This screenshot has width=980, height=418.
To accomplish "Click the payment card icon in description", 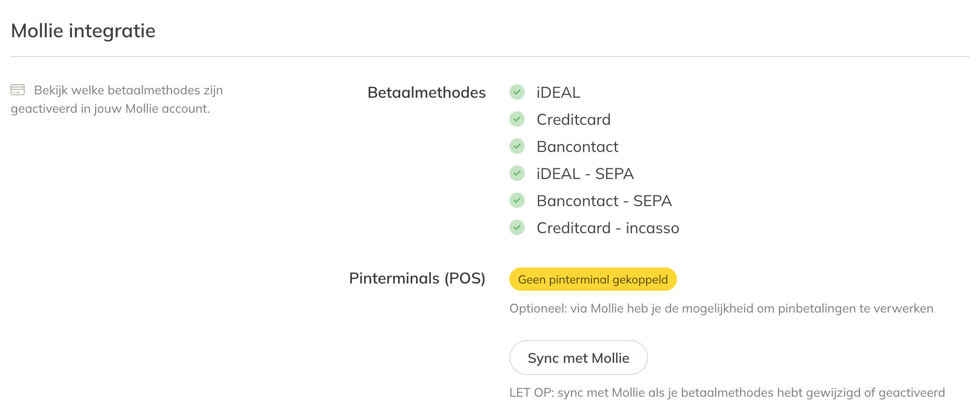I will click(x=18, y=90).
